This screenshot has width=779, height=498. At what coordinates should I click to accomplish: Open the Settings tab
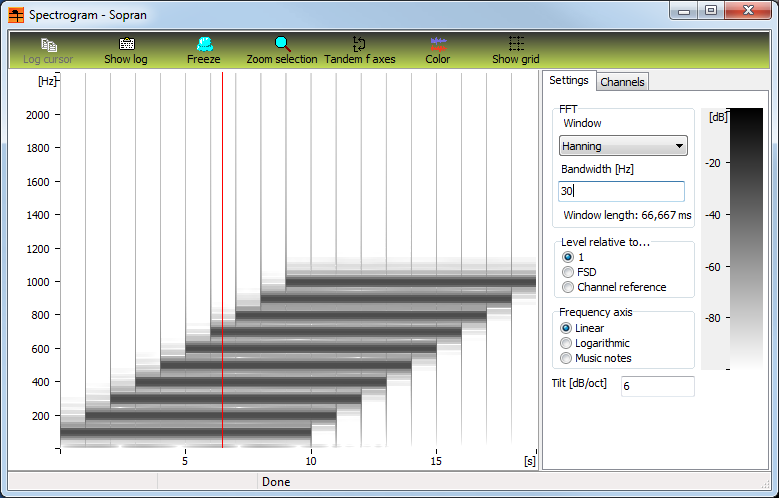click(x=569, y=81)
